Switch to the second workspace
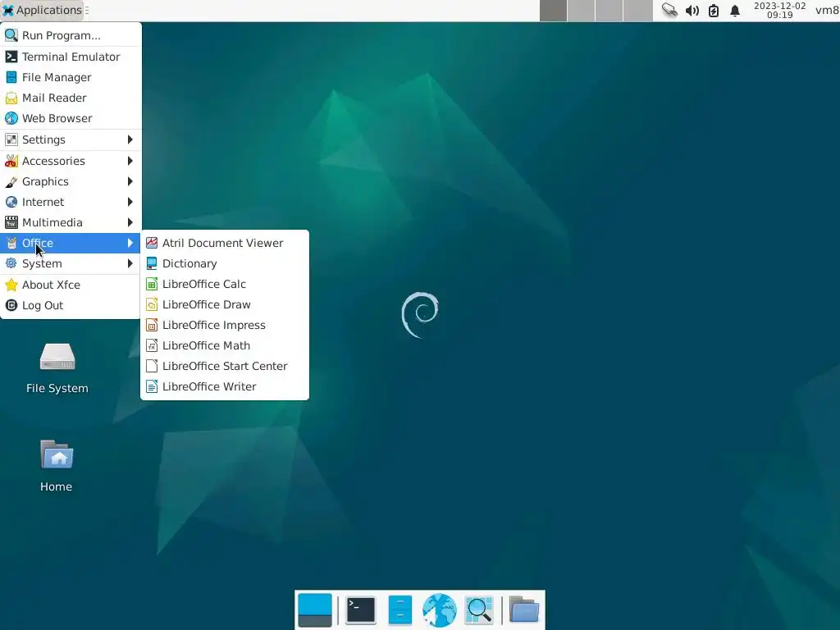The image size is (840, 630). [582, 11]
